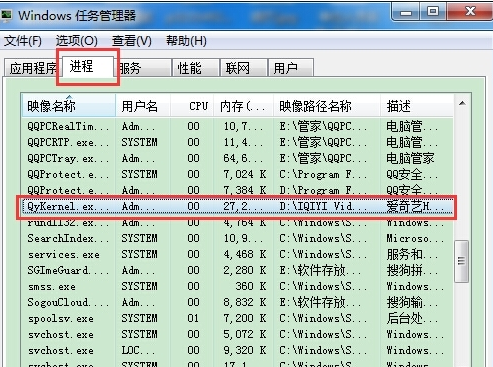Click the 8,832 K memory value
The height and width of the screenshot is (367, 493).
pyautogui.click(x=245, y=302)
